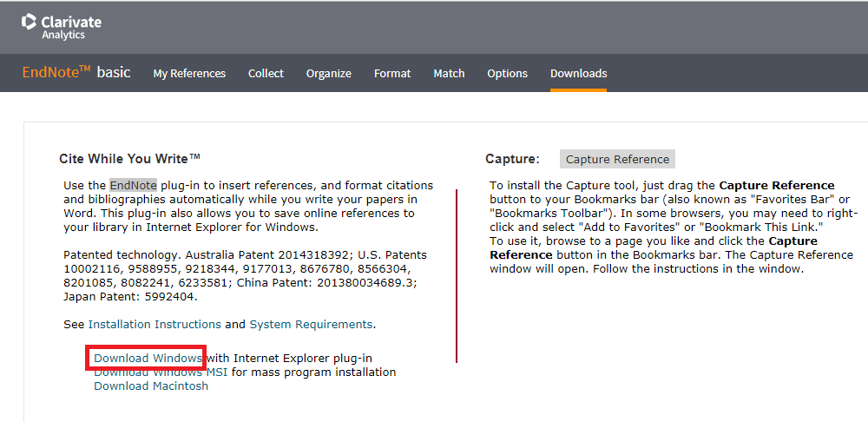Screen dimensions: 868x422
Task: Click the Download Macintosh link
Action: coord(151,386)
